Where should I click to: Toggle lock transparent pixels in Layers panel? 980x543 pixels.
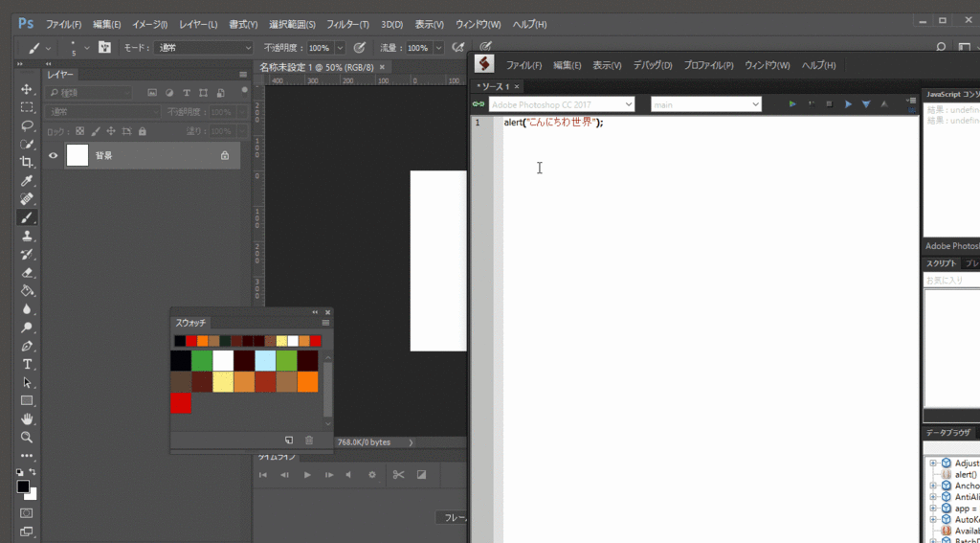click(80, 131)
